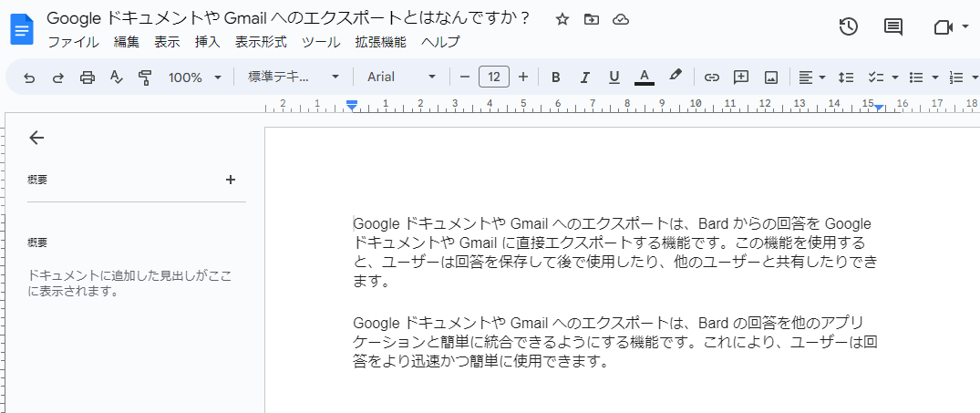Screen dimensions: 980x413
Task: Open the ヘルプ menu
Action: pos(440,42)
